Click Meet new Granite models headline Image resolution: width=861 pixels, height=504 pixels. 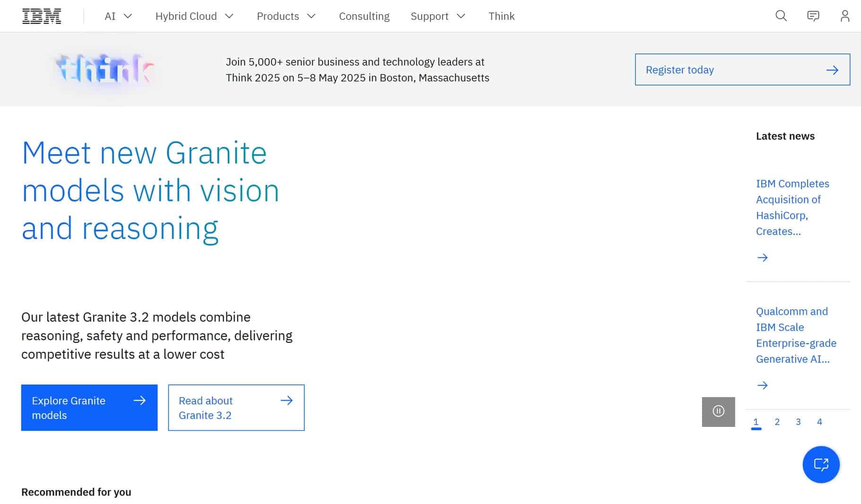point(150,191)
